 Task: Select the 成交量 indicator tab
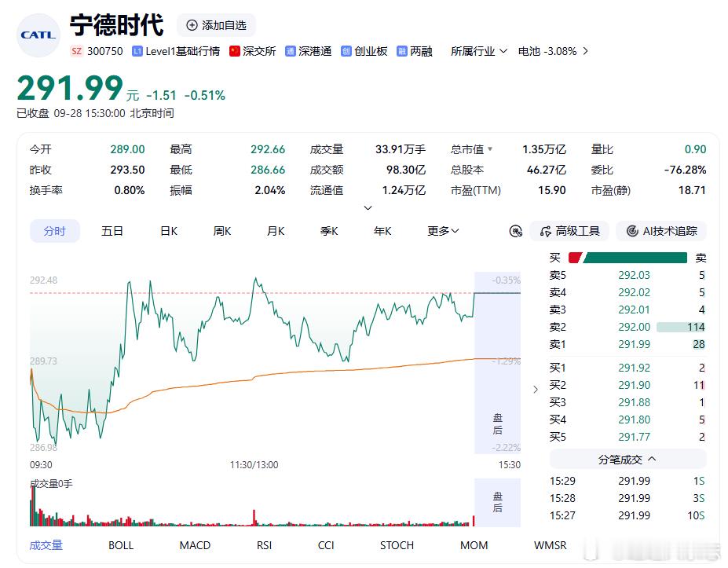pos(46,545)
